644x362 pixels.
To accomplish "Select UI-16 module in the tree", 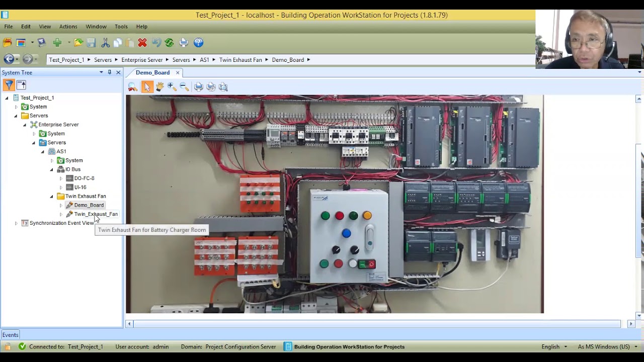I will click(x=80, y=188).
